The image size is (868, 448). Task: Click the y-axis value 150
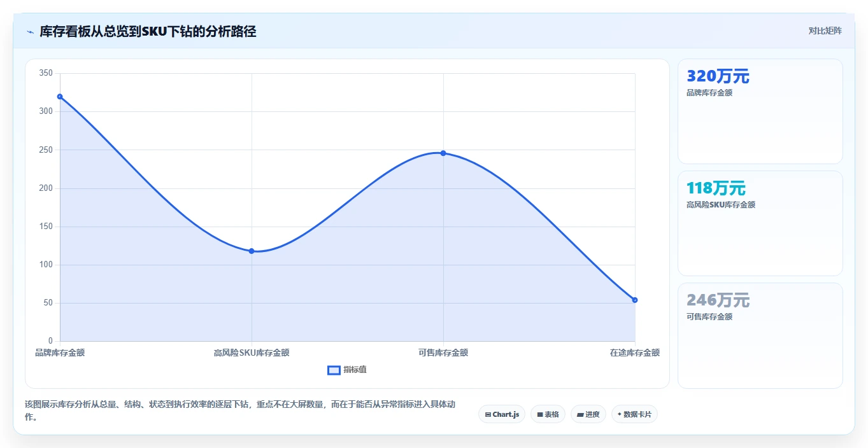(x=46, y=227)
